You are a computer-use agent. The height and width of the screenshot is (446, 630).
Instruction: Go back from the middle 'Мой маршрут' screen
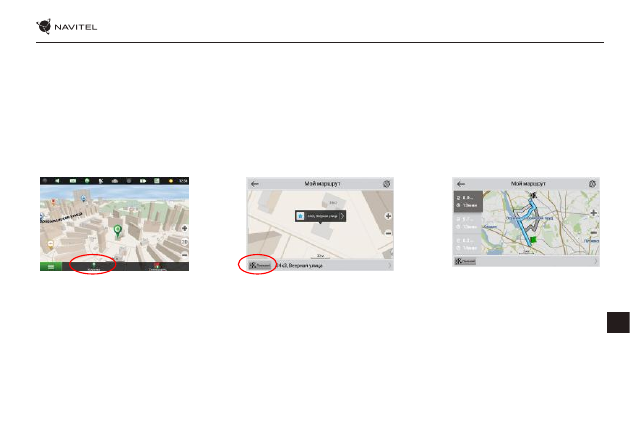tap(254, 184)
